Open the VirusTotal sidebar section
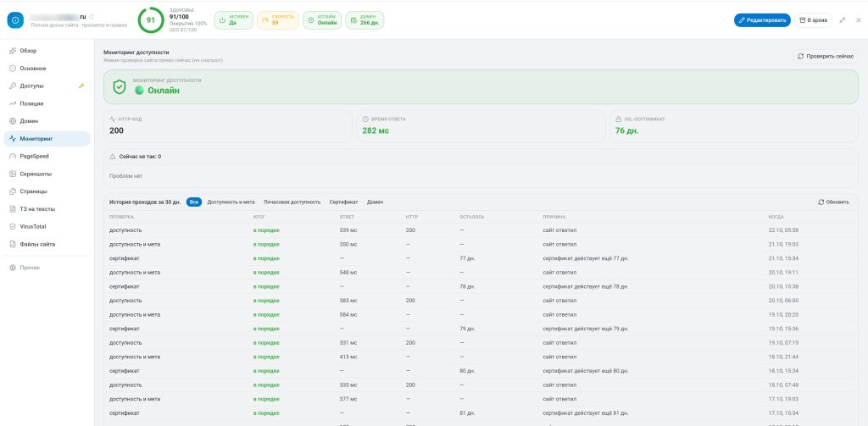The width and height of the screenshot is (868, 426). tap(47, 227)
